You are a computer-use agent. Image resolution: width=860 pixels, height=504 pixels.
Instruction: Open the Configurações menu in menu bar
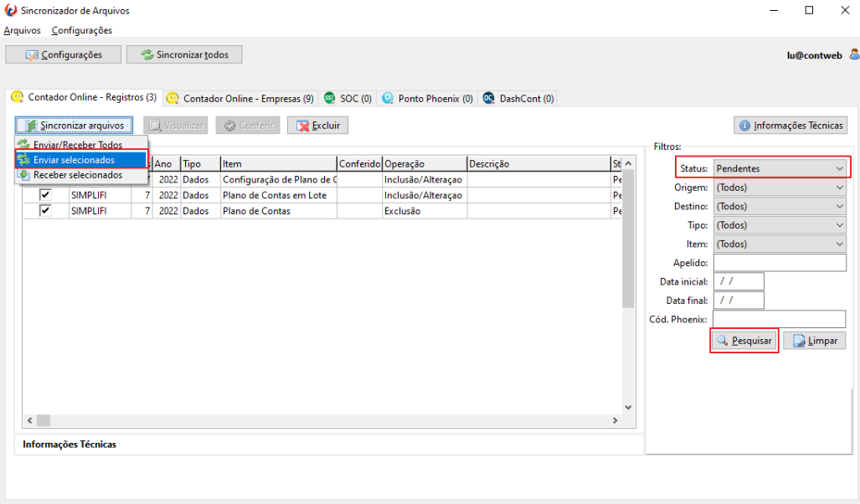pos(82,30)
